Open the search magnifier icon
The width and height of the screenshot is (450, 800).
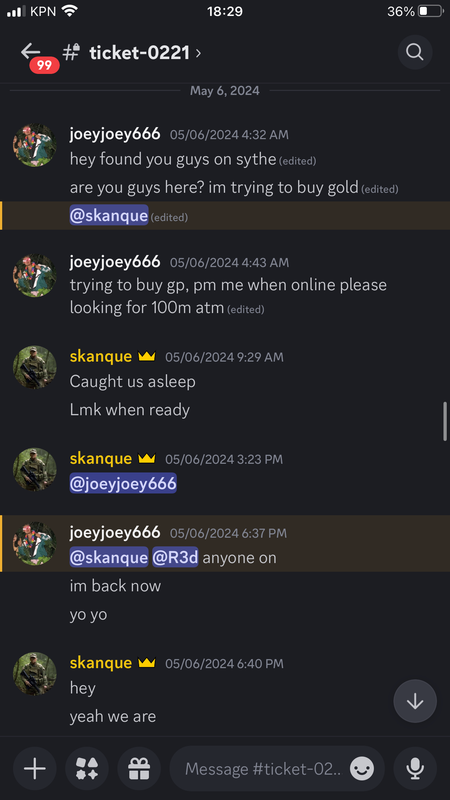click(x=415, y=52)
